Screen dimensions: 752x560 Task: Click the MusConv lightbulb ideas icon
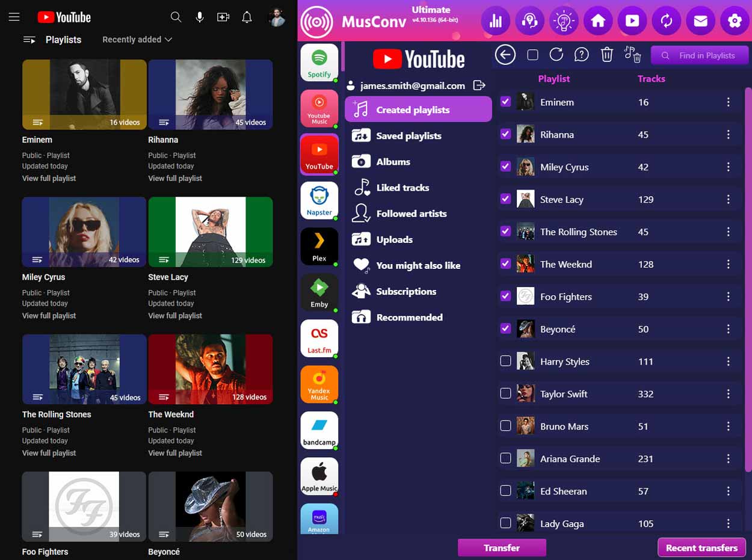coord(564,22)
